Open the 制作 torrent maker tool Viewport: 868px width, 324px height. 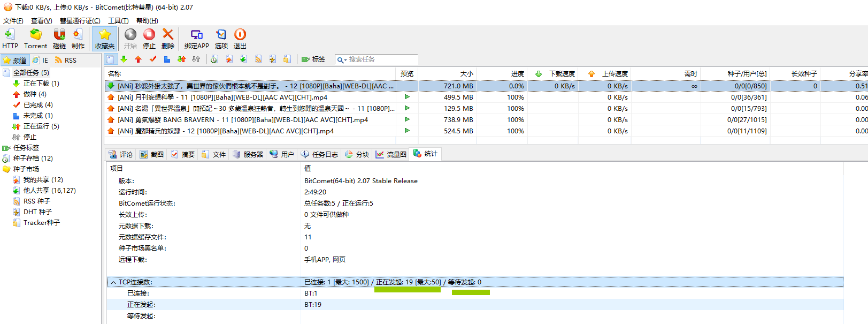click(x=78, y=39)
